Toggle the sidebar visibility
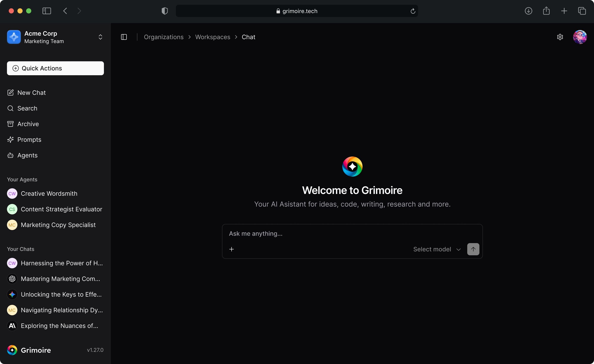Image resolution: width=594 pixels, height=364 pixels. pos(124,37)
